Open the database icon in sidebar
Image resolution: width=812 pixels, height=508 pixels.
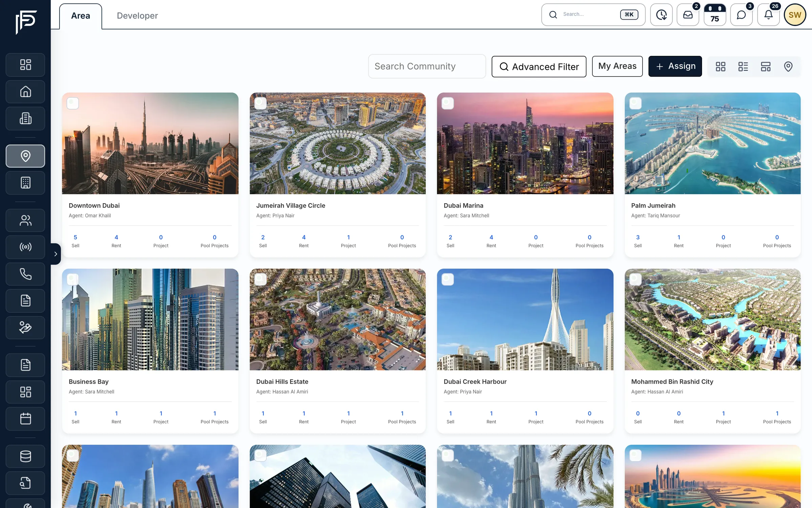(25, 456)
